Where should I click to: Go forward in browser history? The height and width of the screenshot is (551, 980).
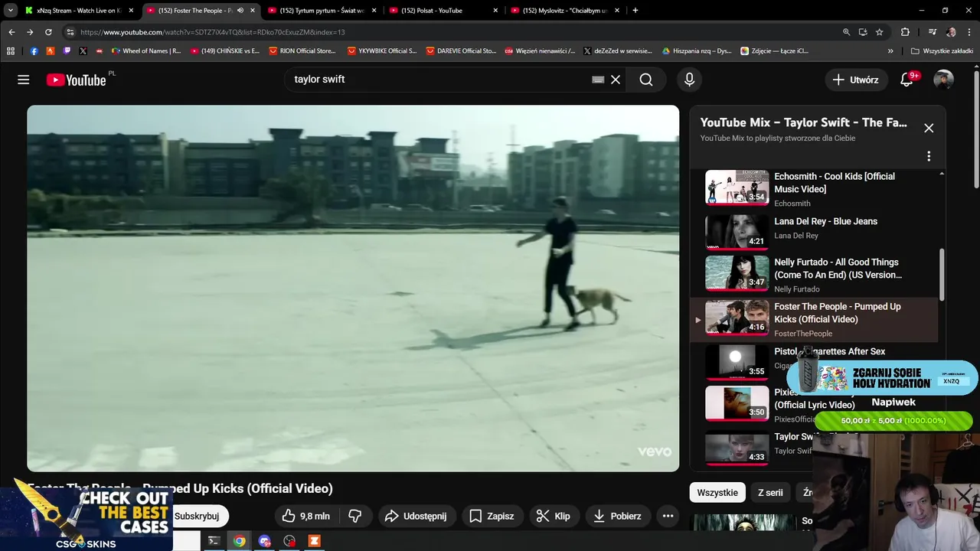click(x=30, y=32)
